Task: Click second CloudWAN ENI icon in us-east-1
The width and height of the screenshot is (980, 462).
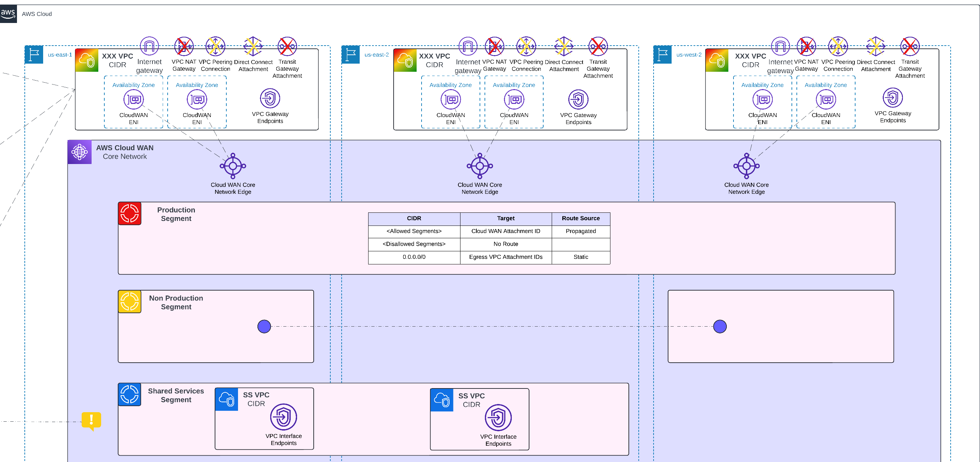Action: 197,100
